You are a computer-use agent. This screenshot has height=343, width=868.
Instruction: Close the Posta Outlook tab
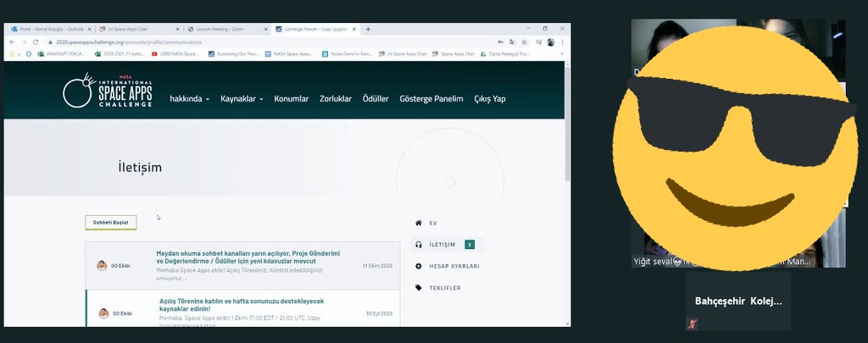(x=89, y=30)
